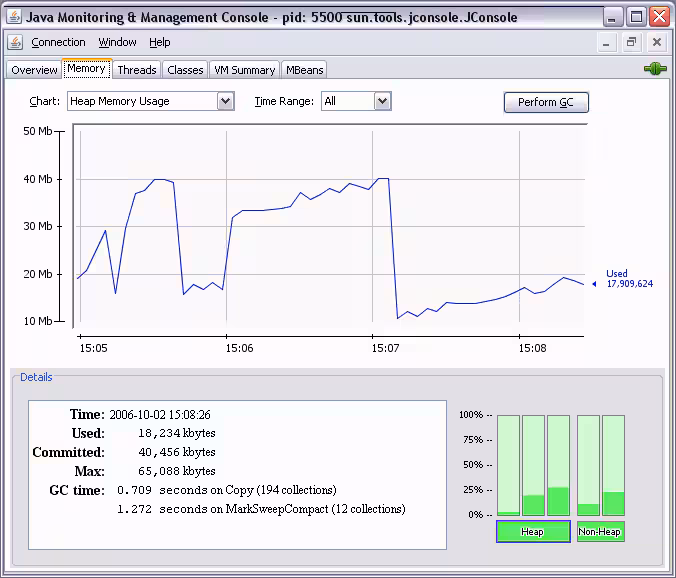Click the Time Range 'All' combo box
This screenshot has height=578, width=676.
[x=356, y=101]
